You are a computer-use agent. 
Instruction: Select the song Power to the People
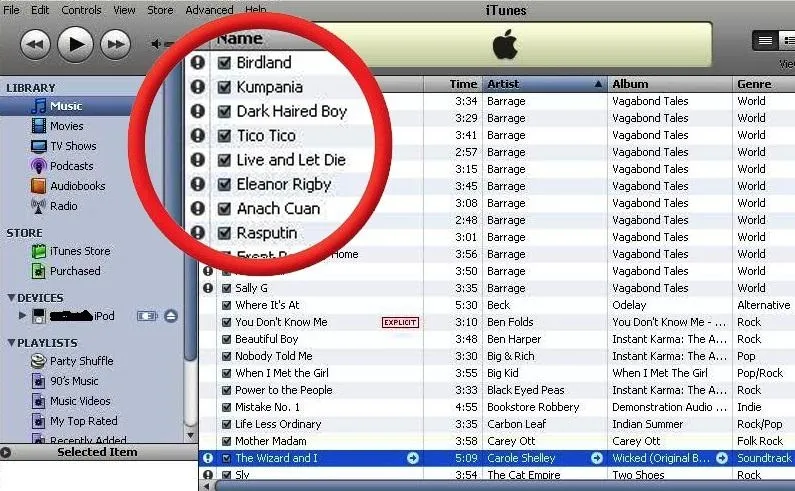coord(284,390)
